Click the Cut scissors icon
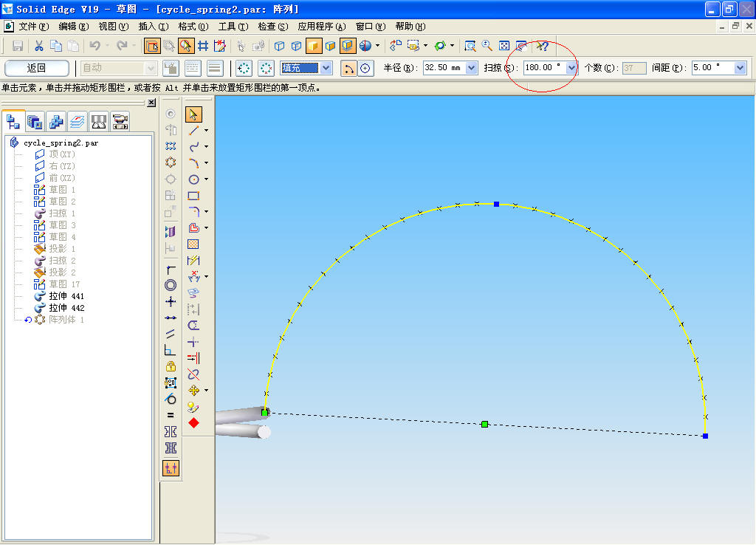Screen dimensions: 756x545 coord(39,46)
